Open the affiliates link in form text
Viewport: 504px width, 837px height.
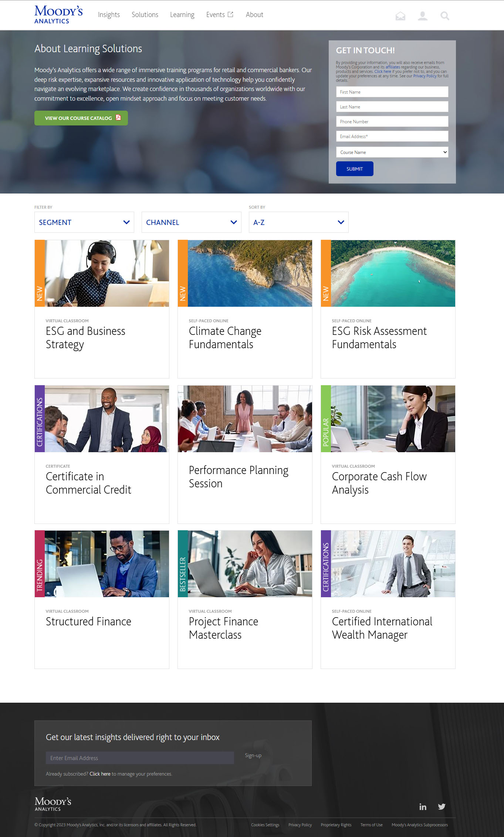tap(393, 67)
